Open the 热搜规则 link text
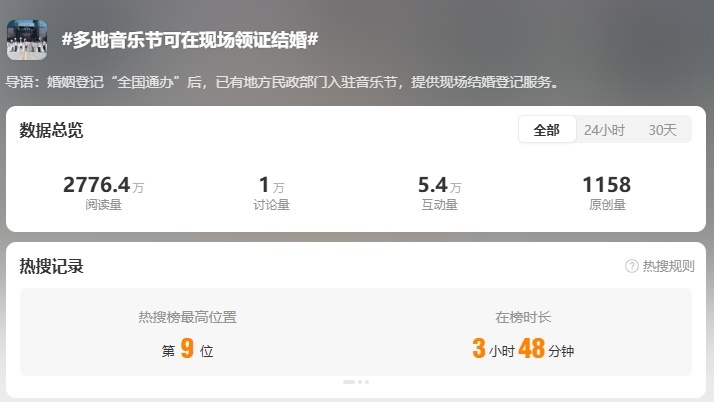This screenshot has width=714, height=402. 668,266
